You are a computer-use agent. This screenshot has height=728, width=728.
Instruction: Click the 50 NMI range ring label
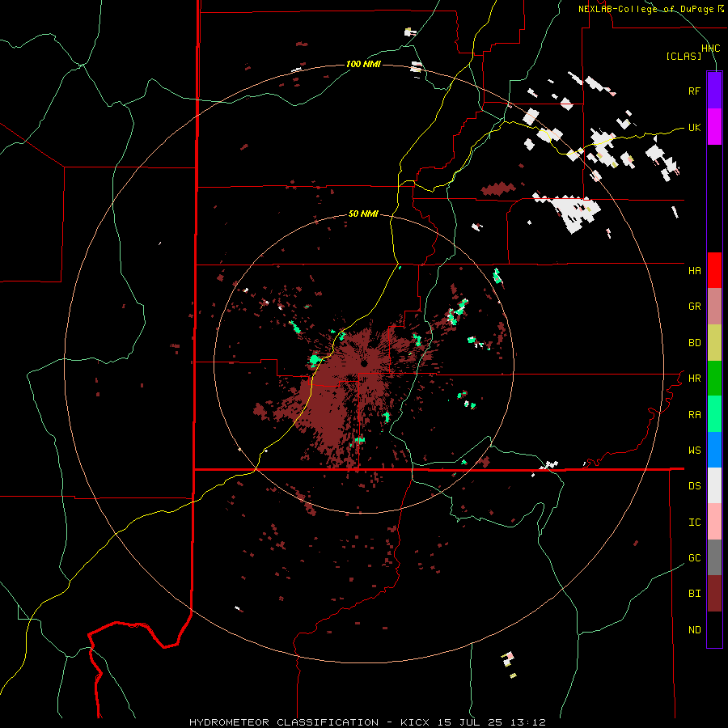point(363,214)
